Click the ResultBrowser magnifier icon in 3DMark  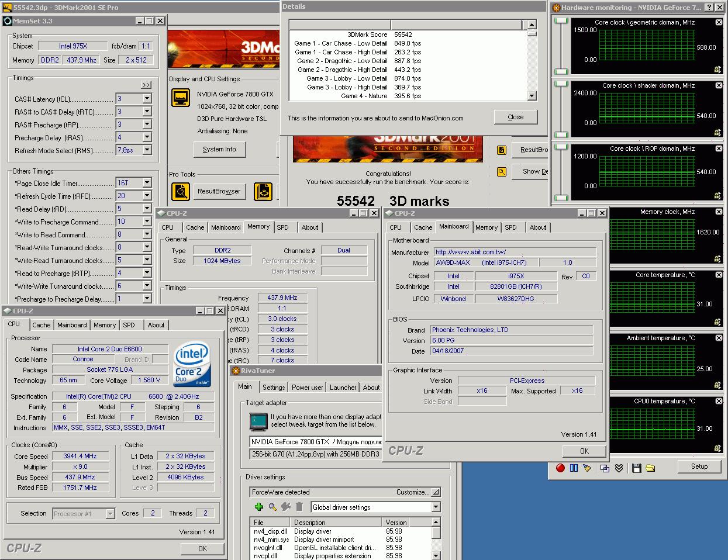pyautogui.click(x=181, y=191)
